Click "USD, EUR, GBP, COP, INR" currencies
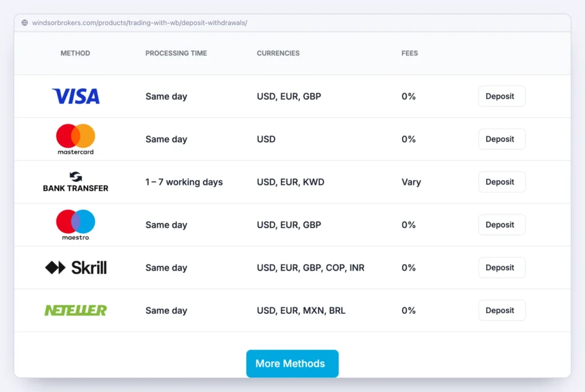This screenshot has width=585, height=392. click(x=310, y=268)
